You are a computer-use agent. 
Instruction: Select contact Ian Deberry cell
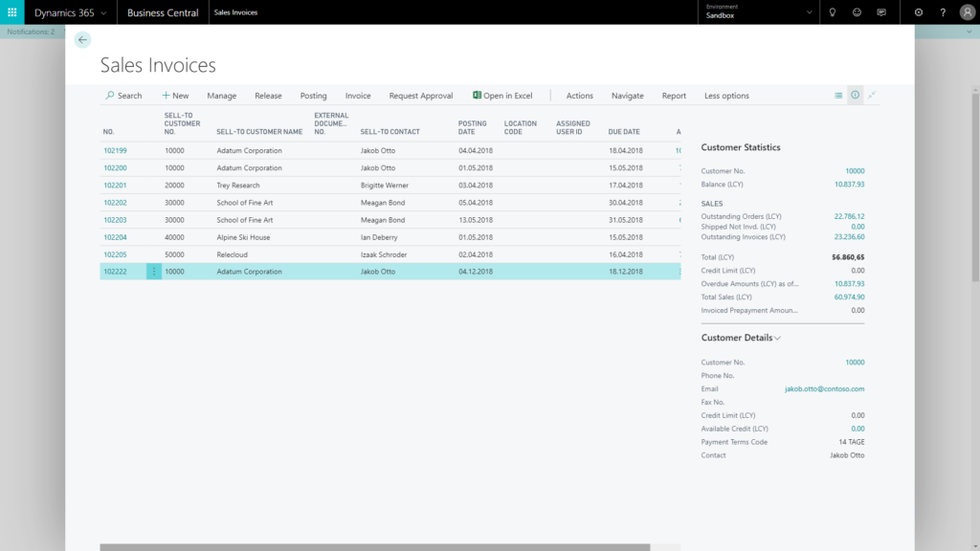coord(379,237)
